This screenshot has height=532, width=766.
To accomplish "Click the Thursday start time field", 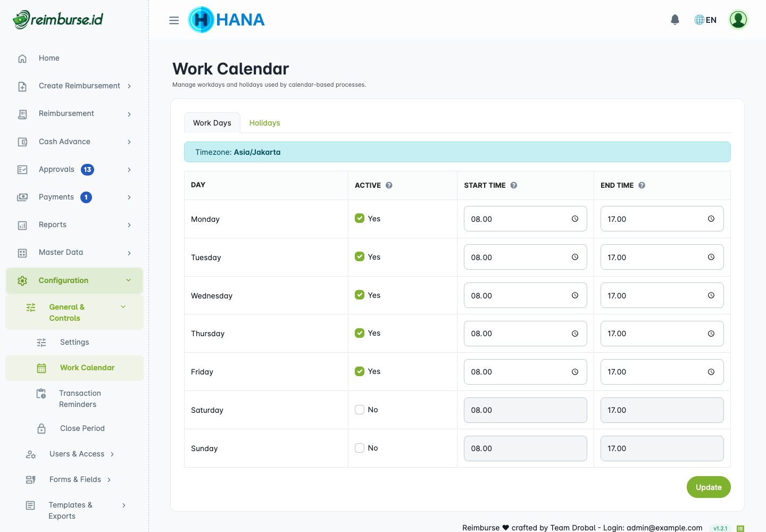I will 526,334.
